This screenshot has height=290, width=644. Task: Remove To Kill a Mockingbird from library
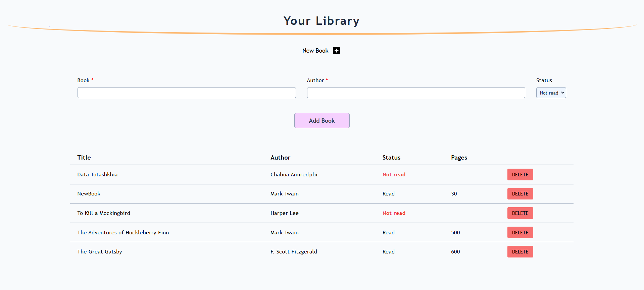(520, 213)
